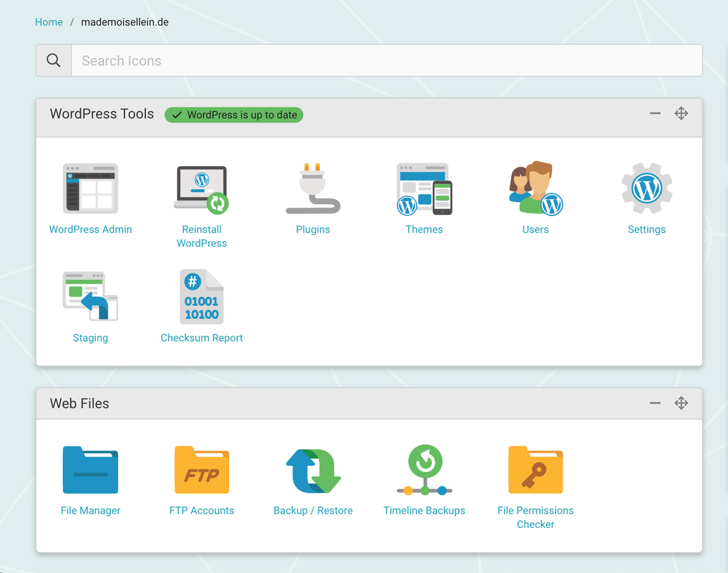Click the Users text link

(535, 229)
